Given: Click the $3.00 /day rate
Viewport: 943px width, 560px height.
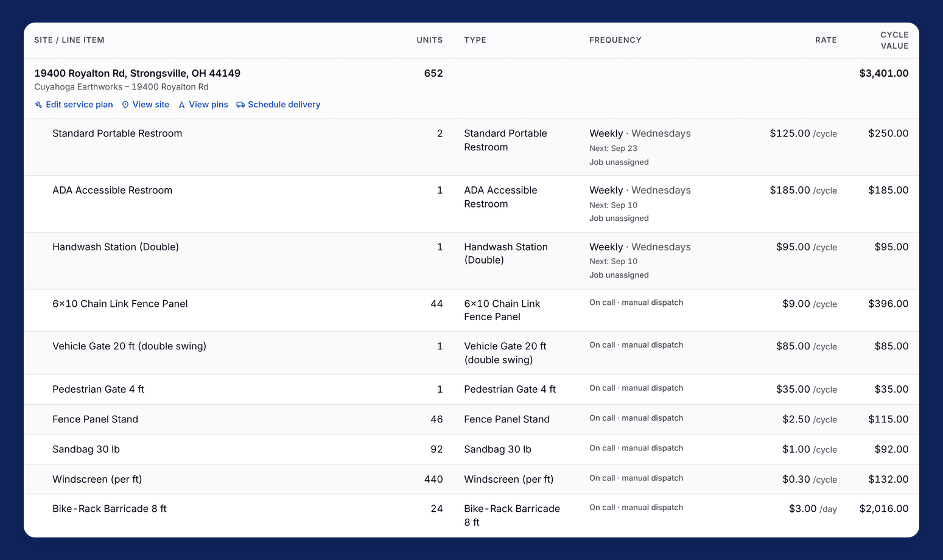Looking at the screenshot, I should (x=813, y=508).
